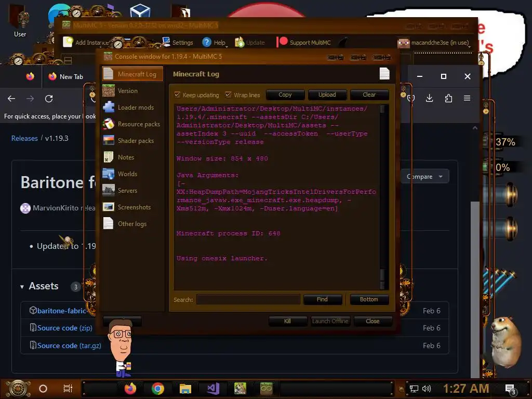Open Chrome from taskbar
This screenshot has height=399, width=532.
click(158, 388)
